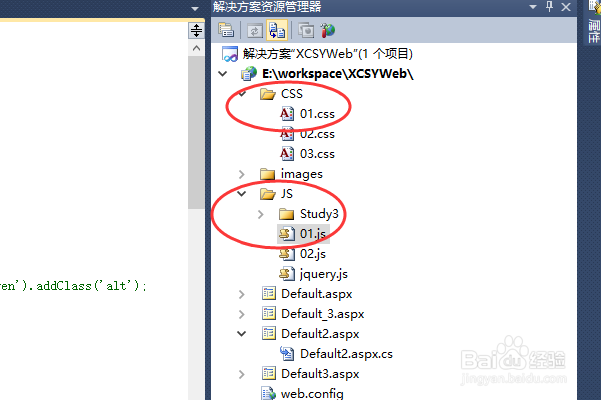Click the Copy Web Site toolbar icon
The width and height of the screenshot is (601, 400).
pyautogui.click(x=306, y=31)
